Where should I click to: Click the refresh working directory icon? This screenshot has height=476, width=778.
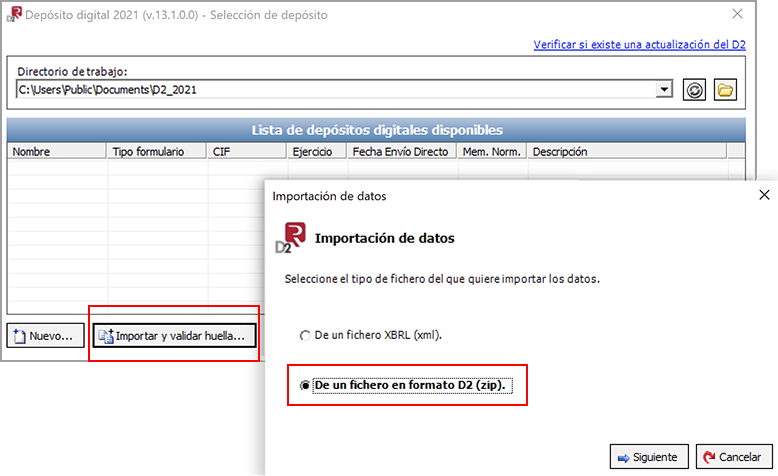pos(694,90)
